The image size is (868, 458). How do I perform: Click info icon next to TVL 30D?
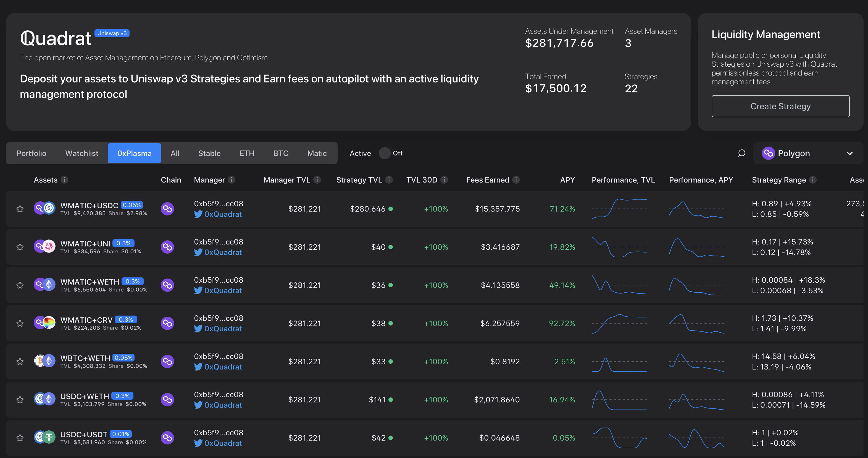coord(444,180)
